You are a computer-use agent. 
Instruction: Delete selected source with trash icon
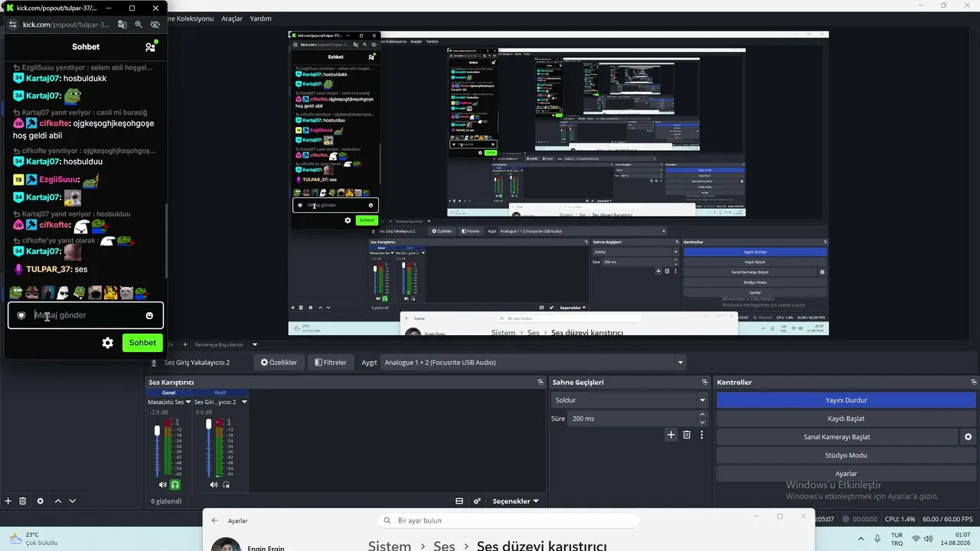pyautogui.click(x=23, y=501)
